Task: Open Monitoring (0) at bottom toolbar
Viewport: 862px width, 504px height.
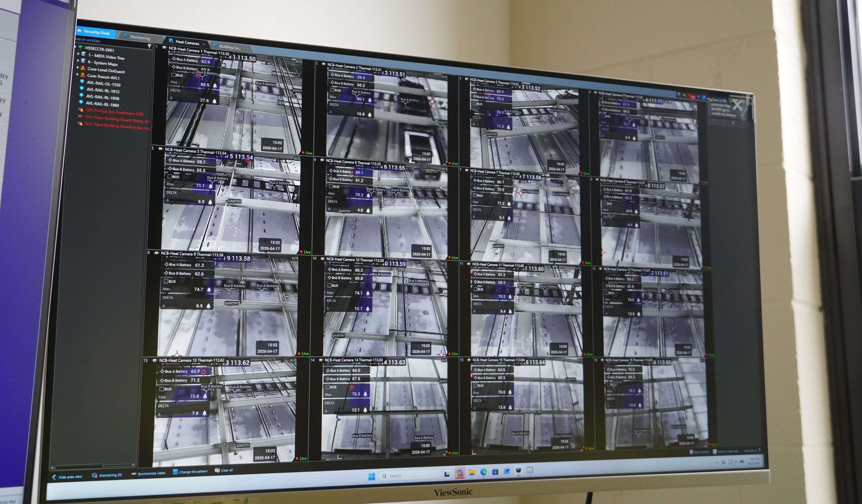Action: (x=107, y=475)
